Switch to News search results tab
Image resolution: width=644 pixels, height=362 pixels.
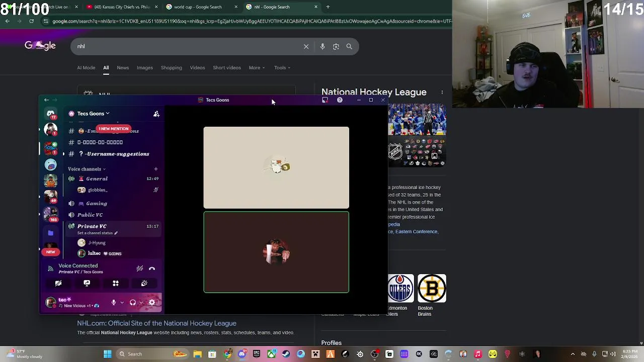point(123,68)
